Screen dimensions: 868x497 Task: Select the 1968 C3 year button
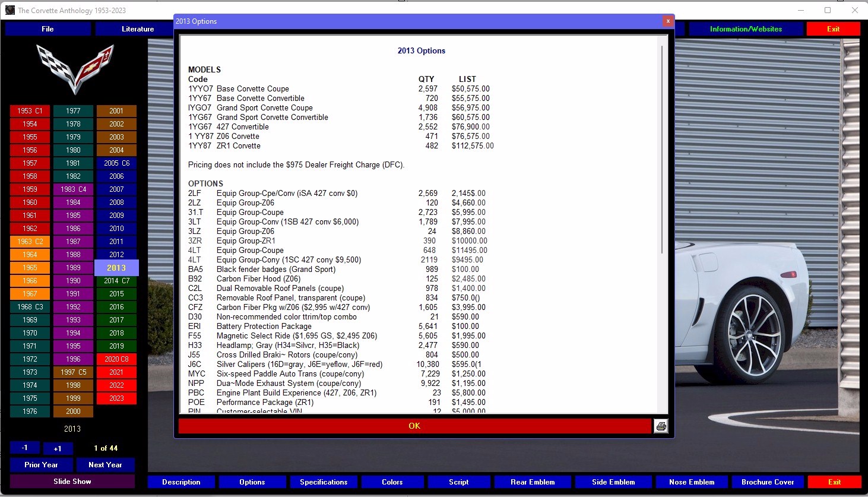[30, 307]
